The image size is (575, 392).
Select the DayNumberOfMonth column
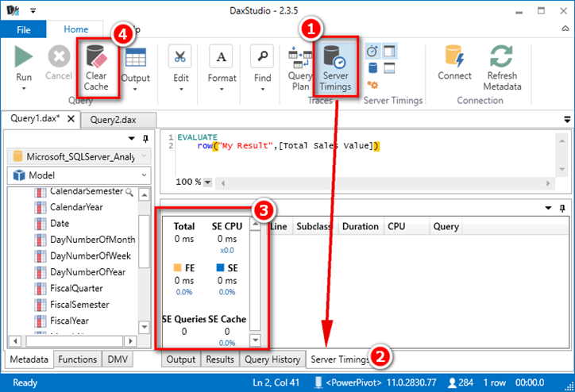tap(93, 240)
